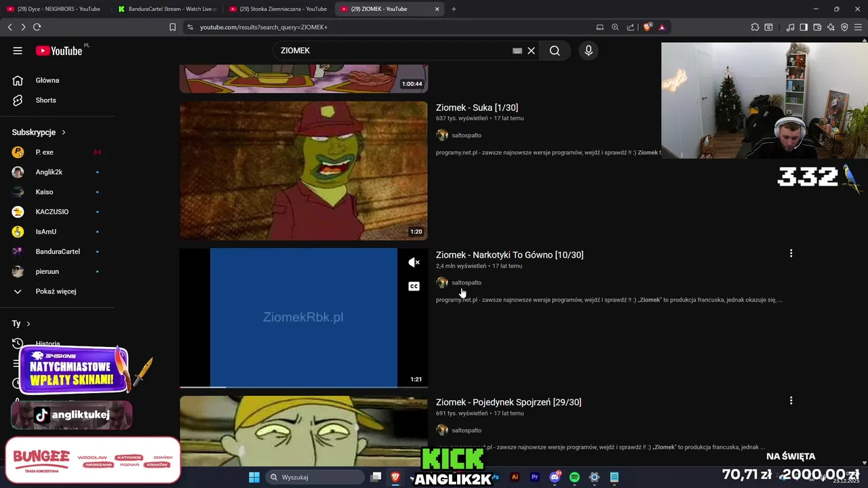Viewport: 868px width, 488px height.
Task: Open more options for Pojedynek Spojrzeń
Action: pos(791,401)
